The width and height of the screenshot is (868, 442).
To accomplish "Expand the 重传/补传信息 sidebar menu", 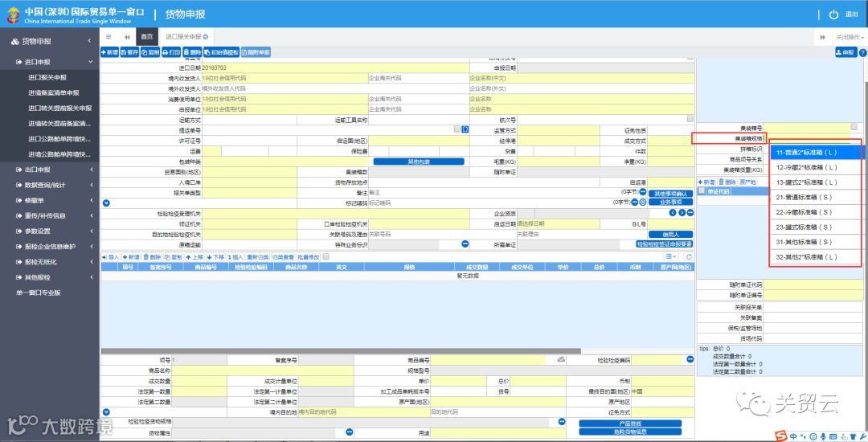I will tap(50, 215).
